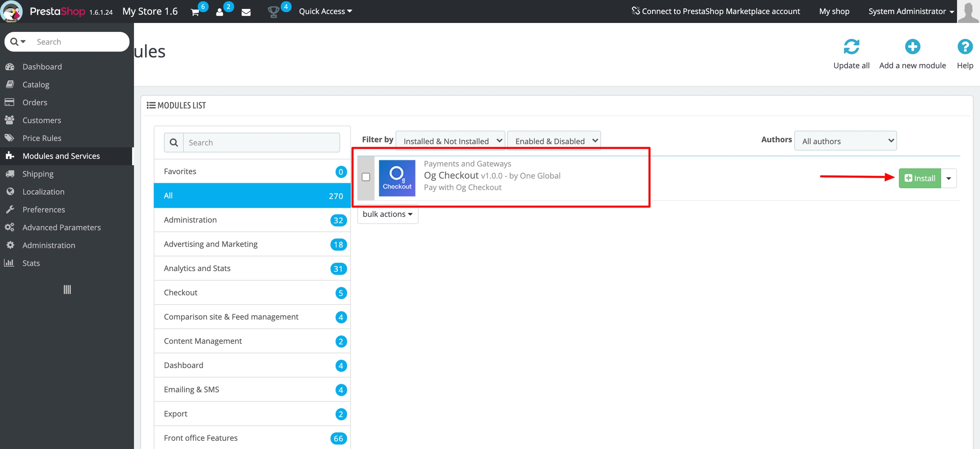Viewport: 980px width, 449px height.
Task: Collapse the sidebar menu with bars icon
Action: 67,290
